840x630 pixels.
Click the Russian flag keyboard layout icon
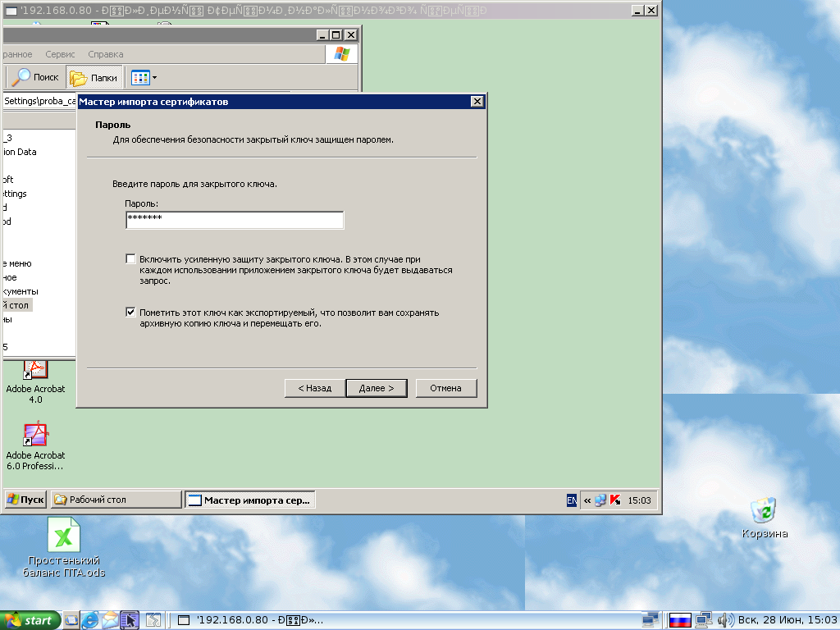click(679, 620)
